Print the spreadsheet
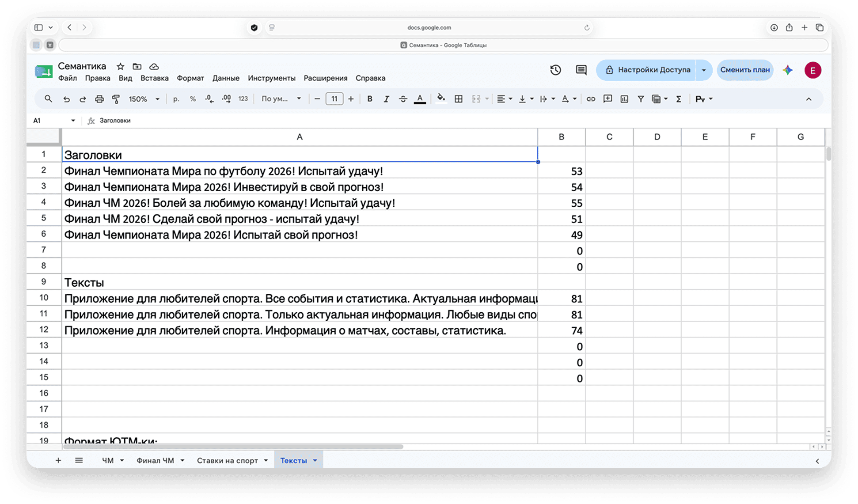The height and width of the screenshot is (504, 858). pyautogui.click(x=99, y=99)
